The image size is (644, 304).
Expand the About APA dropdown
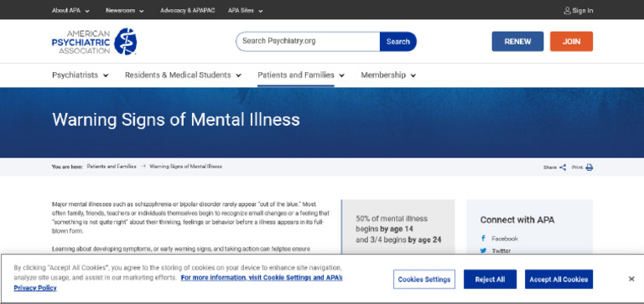pyautogui.click(x=87, y=11)
